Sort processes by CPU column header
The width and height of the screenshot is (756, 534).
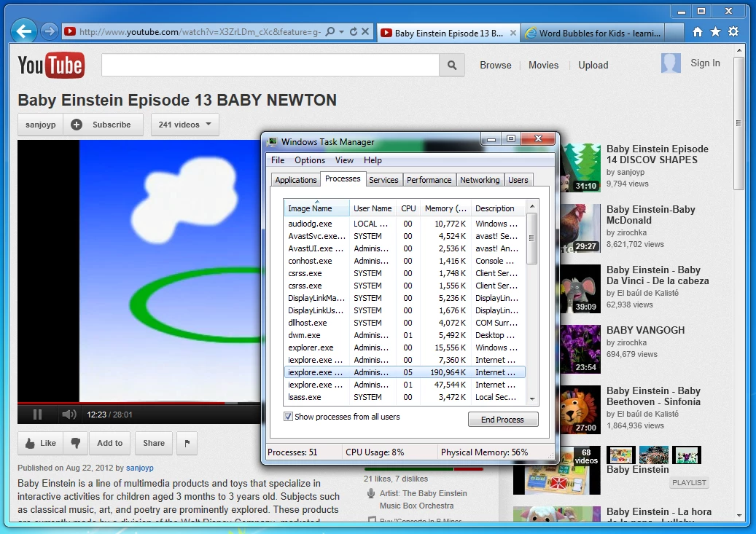pos(408,208)
